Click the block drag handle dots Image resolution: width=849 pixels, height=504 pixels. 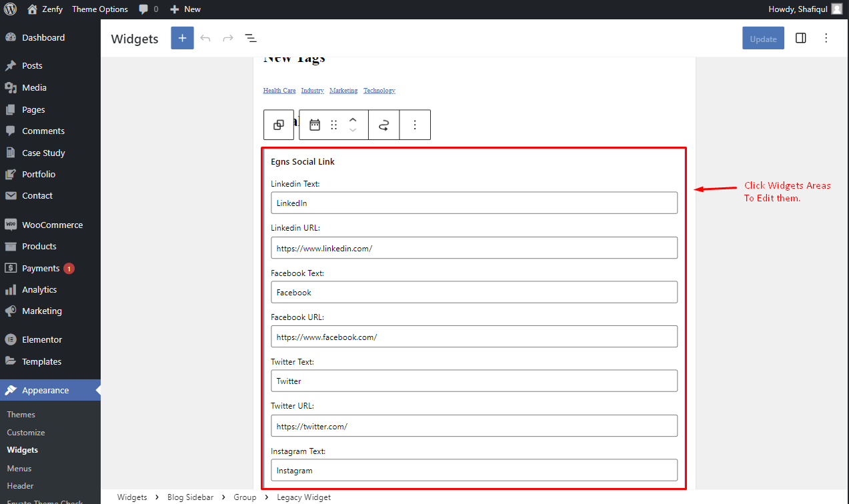pos(334,125)
